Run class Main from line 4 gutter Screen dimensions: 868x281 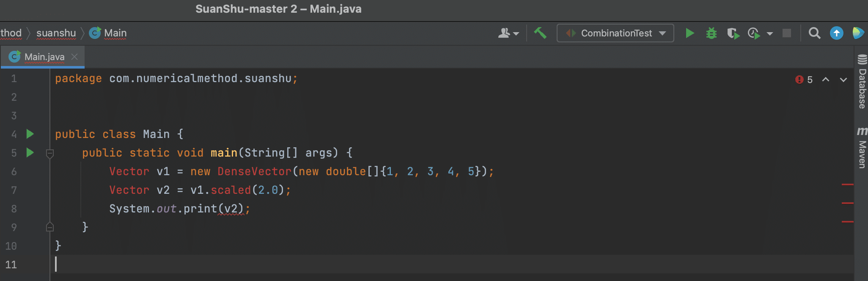pos(30,134)
